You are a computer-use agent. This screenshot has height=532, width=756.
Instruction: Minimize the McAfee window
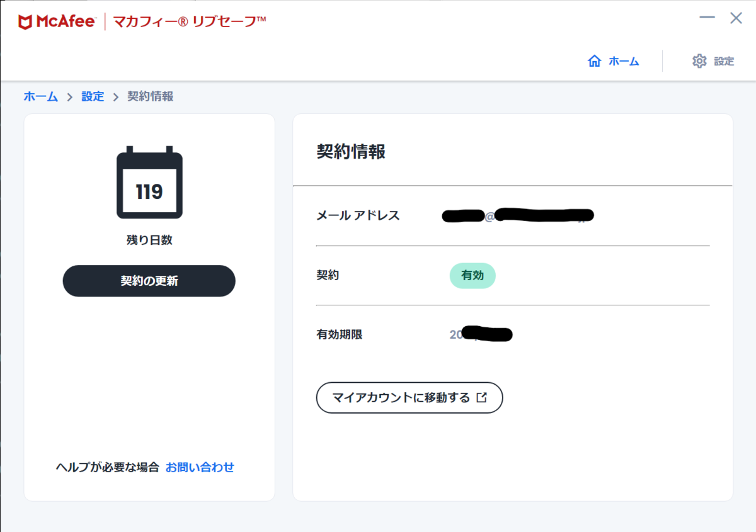tap(707, 18)
